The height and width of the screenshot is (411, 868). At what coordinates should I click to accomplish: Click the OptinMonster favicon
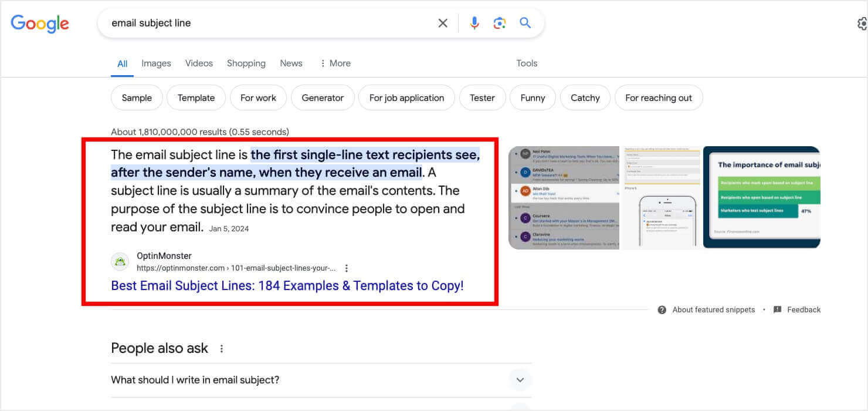pos(120,261)
